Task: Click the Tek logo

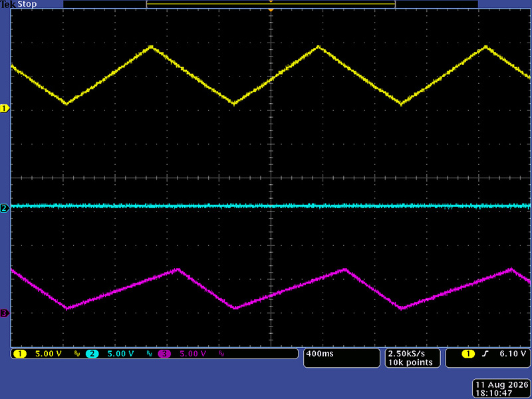Action: (x=7, y=5)
